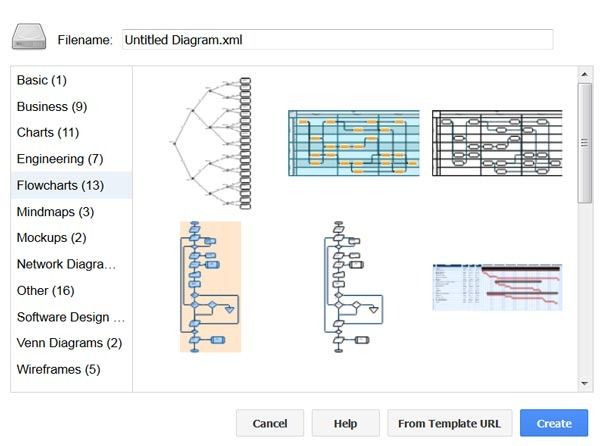This screenshot has height=446, width=600.
Task: Pick the blue swimlane flowchart template
Action: (x=354, y=143)
